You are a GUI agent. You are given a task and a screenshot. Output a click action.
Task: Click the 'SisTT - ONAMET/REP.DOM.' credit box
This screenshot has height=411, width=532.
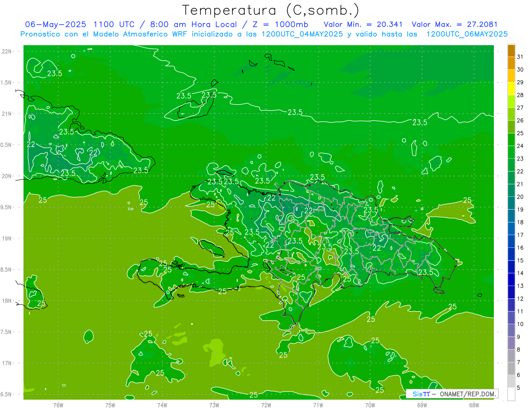(452, 394)
